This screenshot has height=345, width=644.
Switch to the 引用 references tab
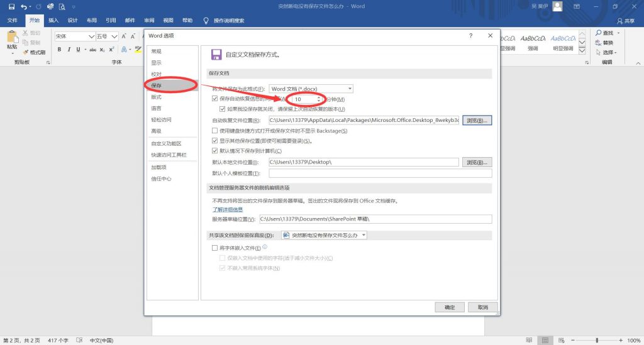(x=111, y=21)
